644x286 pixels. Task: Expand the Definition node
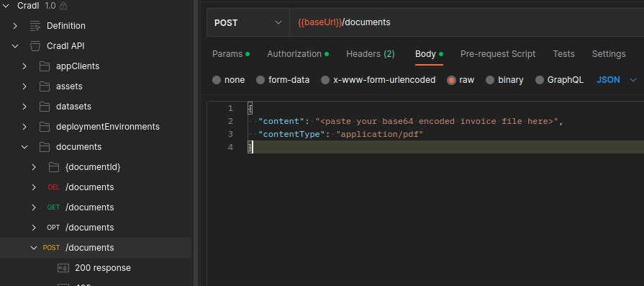(15, 26)
